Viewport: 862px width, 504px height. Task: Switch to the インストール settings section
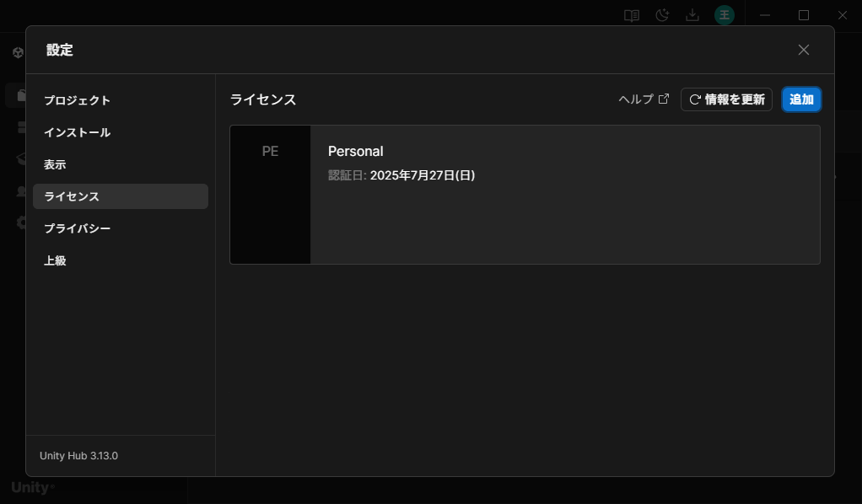[x=121, y=132]
